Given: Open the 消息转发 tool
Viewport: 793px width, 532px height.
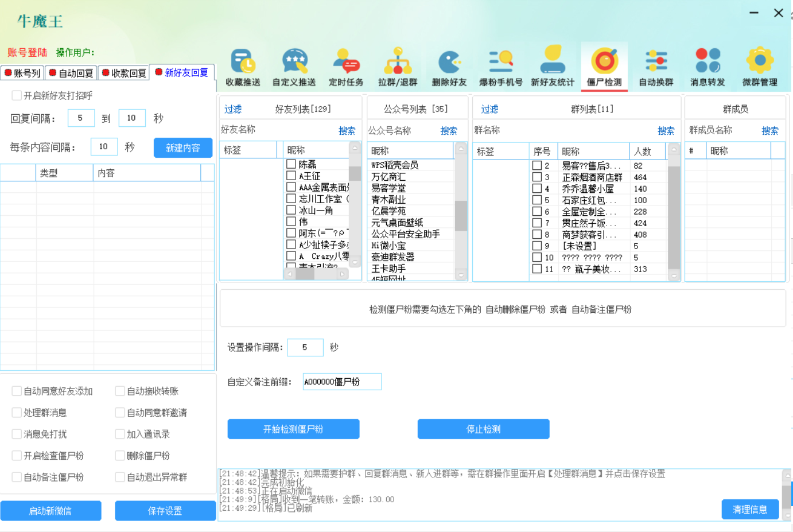Looking at the screenshot, I should click(x=708, y=67).
